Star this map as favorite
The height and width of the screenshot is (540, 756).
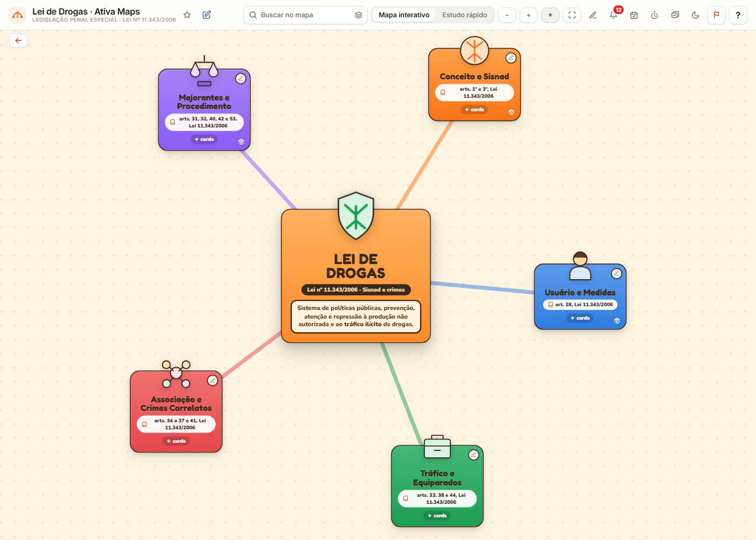coord(187,15)
